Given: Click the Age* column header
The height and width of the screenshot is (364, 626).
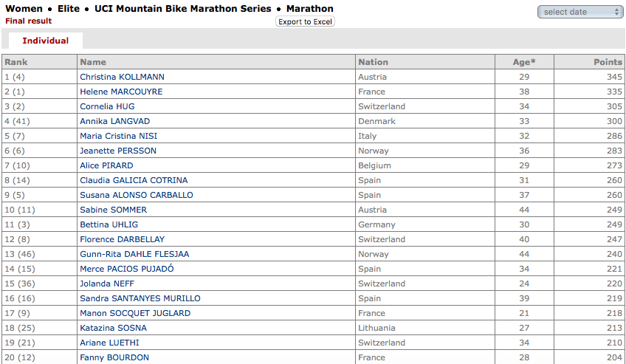Looking at the screenshot, I should pyautogui.click(x=524, y=62).
